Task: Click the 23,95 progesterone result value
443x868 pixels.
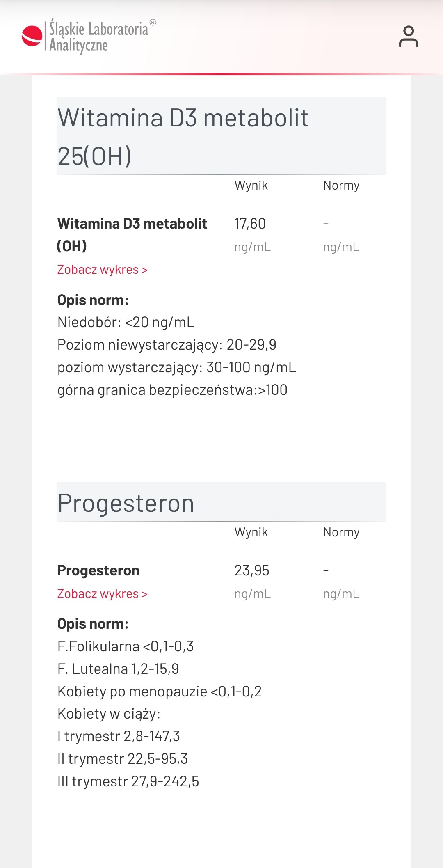Action: (252, 570)
